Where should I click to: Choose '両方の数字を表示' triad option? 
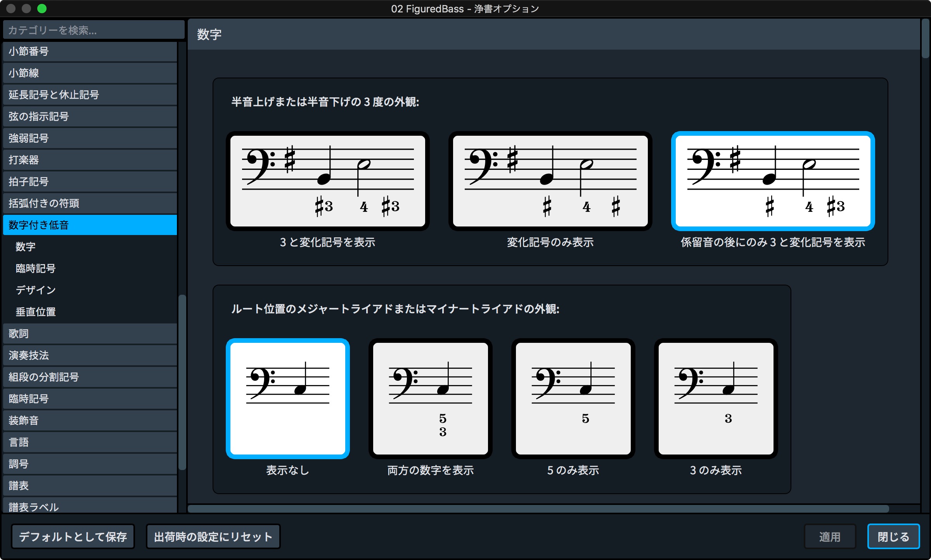pos(430,398)
